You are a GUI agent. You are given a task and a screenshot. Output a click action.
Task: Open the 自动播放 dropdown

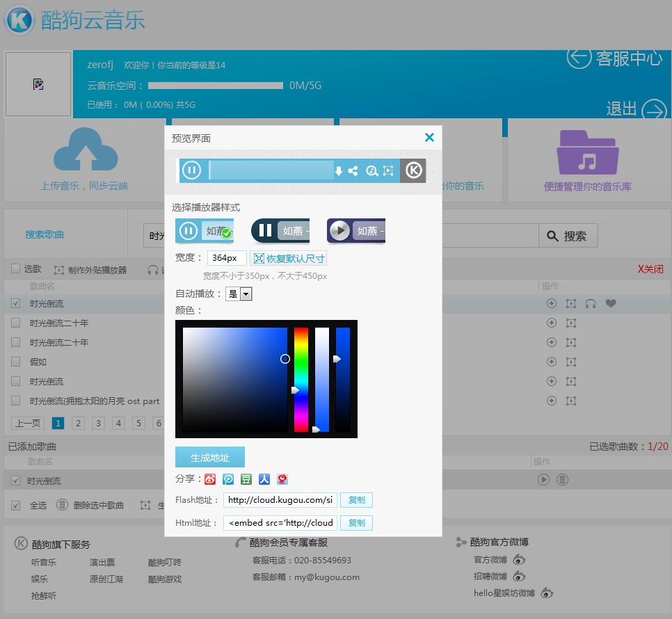pyautogui.click(x=239, y=294)
